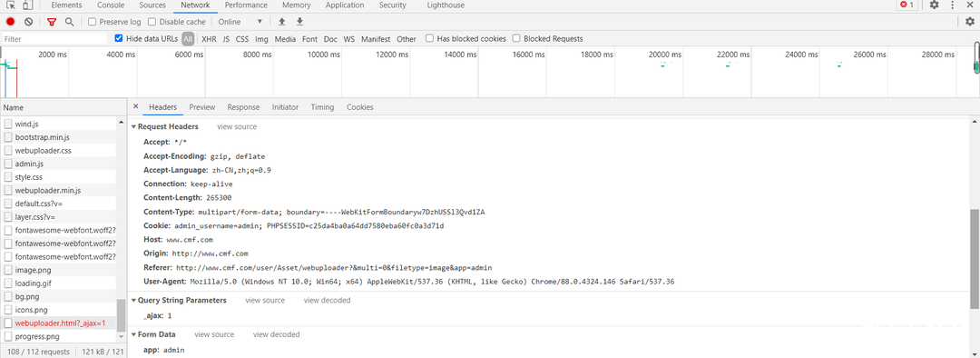The width and height of the screenshot is (980, 358).
Task: Uncheck Hide data URLs checkbox
Action: [x=119, y=38]
